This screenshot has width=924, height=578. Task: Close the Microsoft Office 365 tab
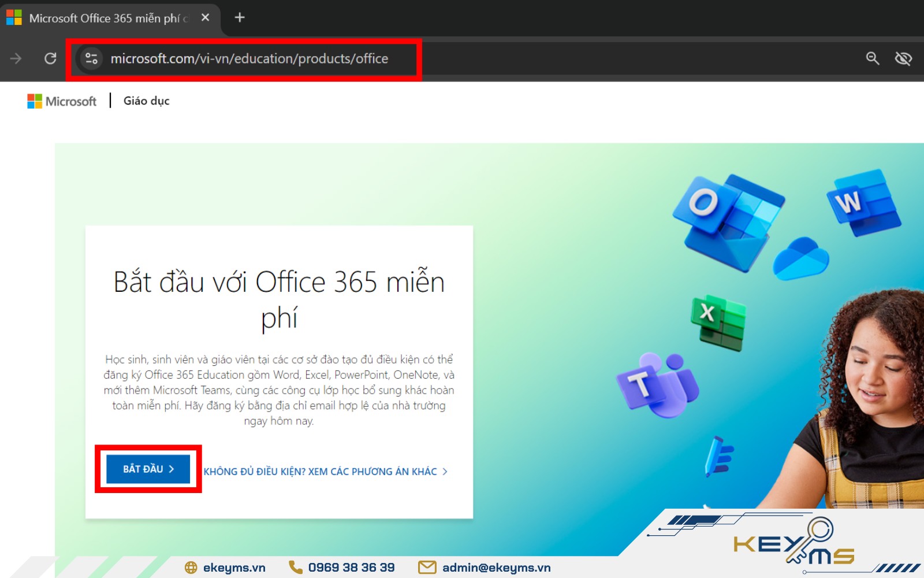tap(205, 18)
